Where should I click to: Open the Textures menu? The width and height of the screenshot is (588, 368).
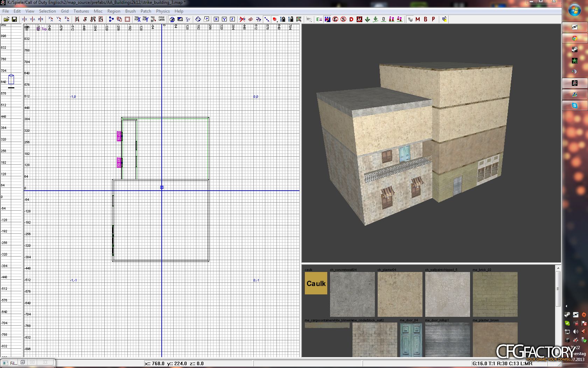pyautogui.click(x=81, y=11)
